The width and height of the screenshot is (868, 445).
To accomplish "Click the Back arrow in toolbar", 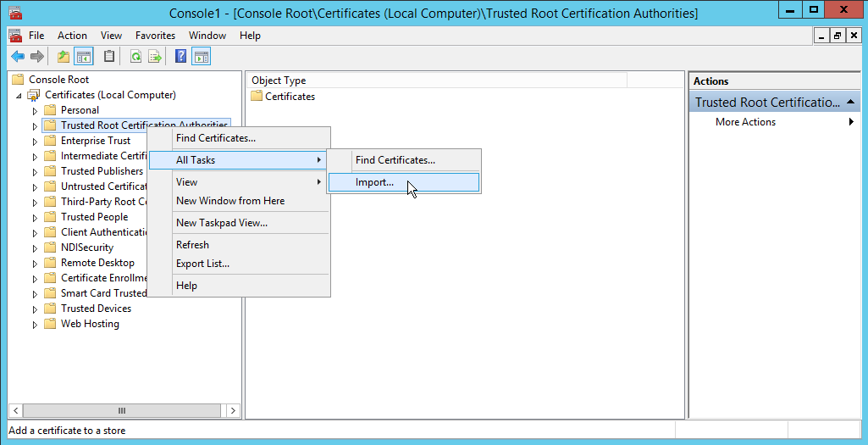I will pyautogui.click(x=17, y=57).
